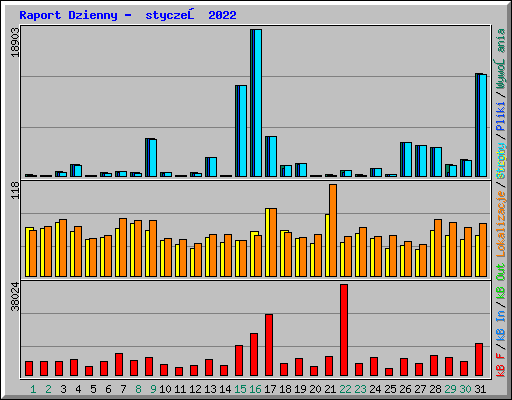Click the kB In legend label

(501, 327)
